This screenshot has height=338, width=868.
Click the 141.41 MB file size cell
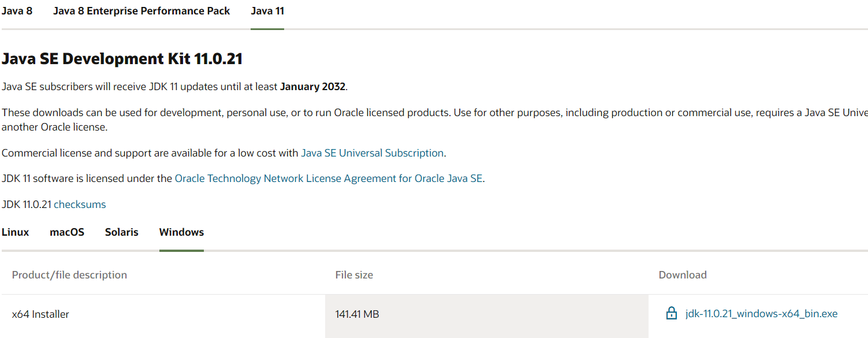(x=357, y=314)
